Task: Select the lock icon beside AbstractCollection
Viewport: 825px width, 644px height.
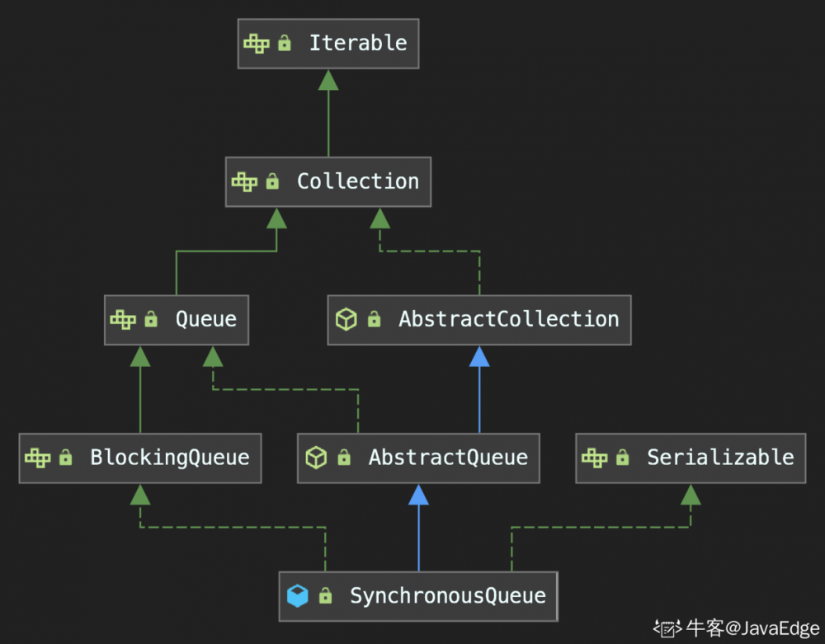Action: coord(373,319)
